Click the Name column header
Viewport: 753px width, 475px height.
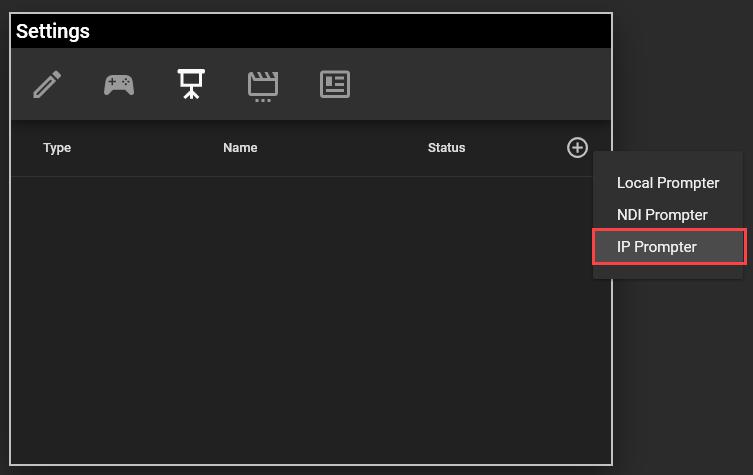(240, 148)
